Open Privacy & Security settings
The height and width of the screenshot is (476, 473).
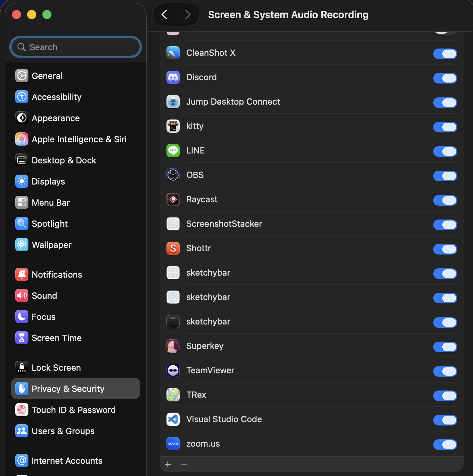pyautogui.click(x=68, y=389)
